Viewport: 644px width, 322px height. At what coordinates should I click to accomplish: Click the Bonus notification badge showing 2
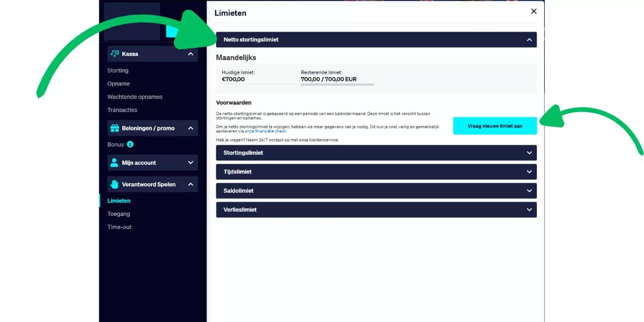click(x=130, y=144)
